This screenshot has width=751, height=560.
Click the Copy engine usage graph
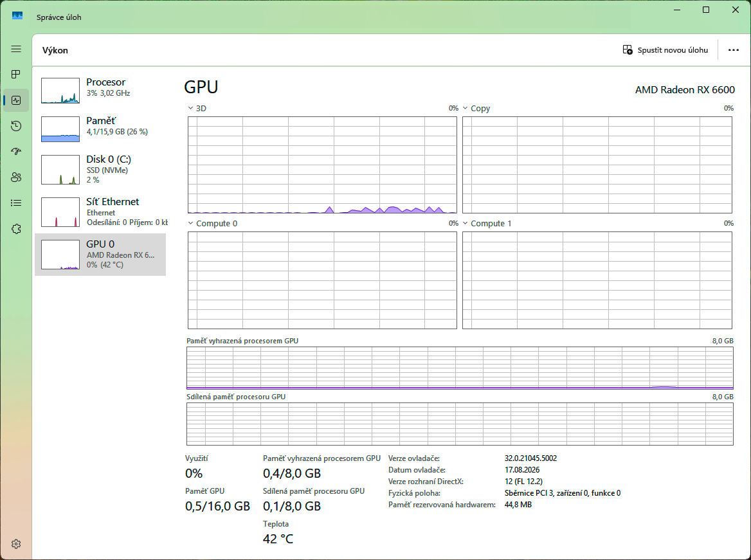[597, 165]
